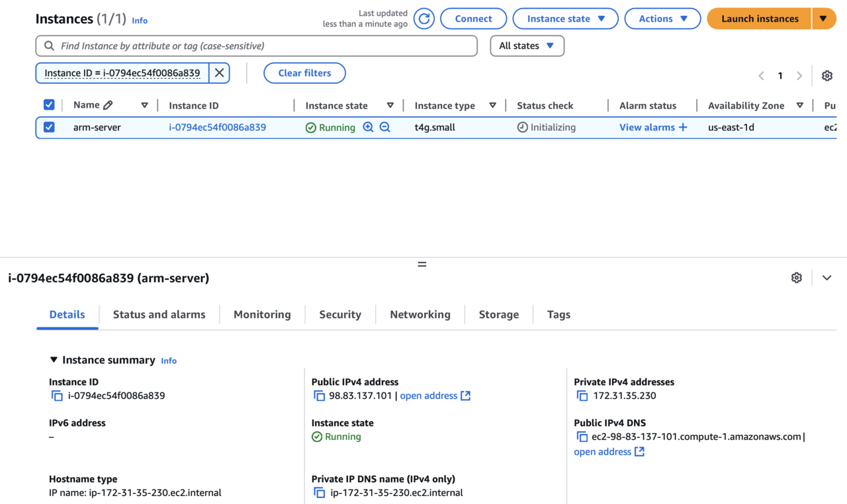Collapse the Instance summary section

(x=54, y=360)
